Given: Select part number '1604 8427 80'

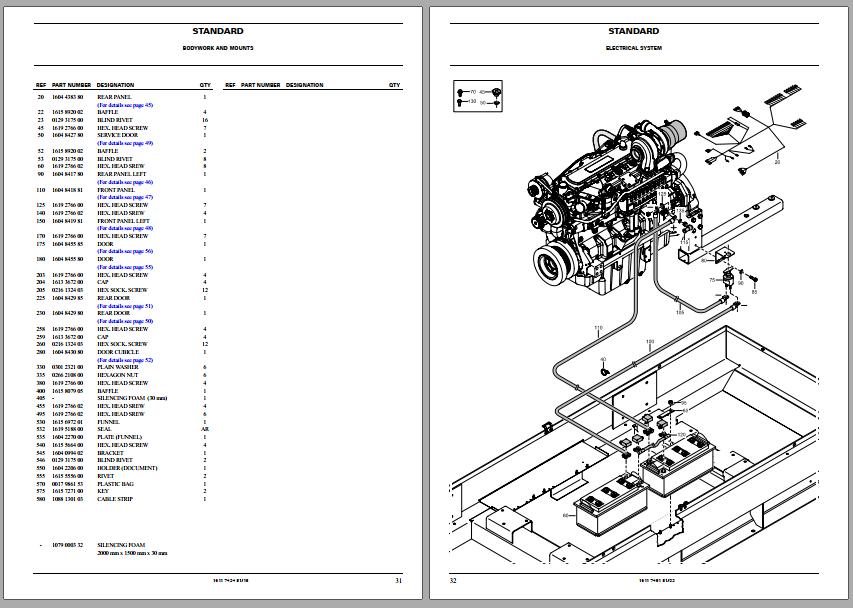Looking at the screenshot, I should [67, 135].
